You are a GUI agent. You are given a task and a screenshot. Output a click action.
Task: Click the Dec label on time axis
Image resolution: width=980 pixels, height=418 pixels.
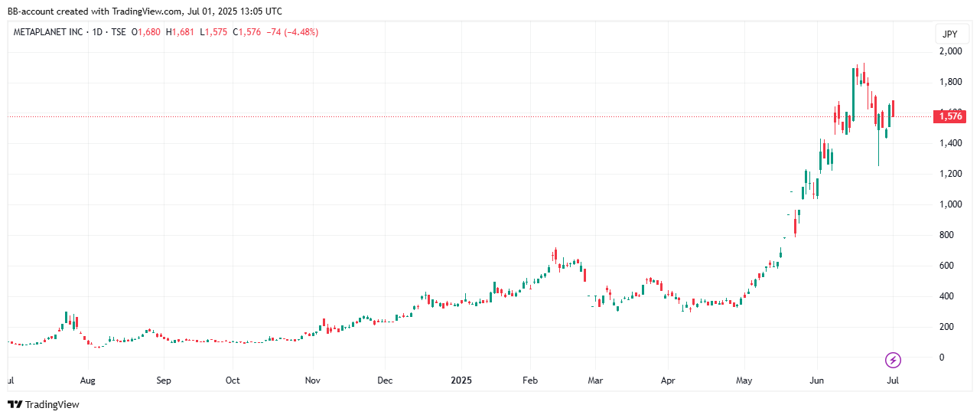(386, 380)
